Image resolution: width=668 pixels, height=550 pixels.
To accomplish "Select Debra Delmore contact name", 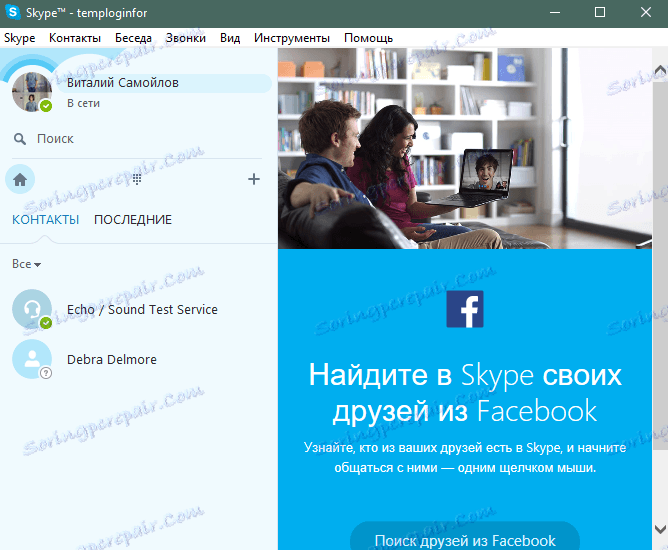I will point(112,360).
